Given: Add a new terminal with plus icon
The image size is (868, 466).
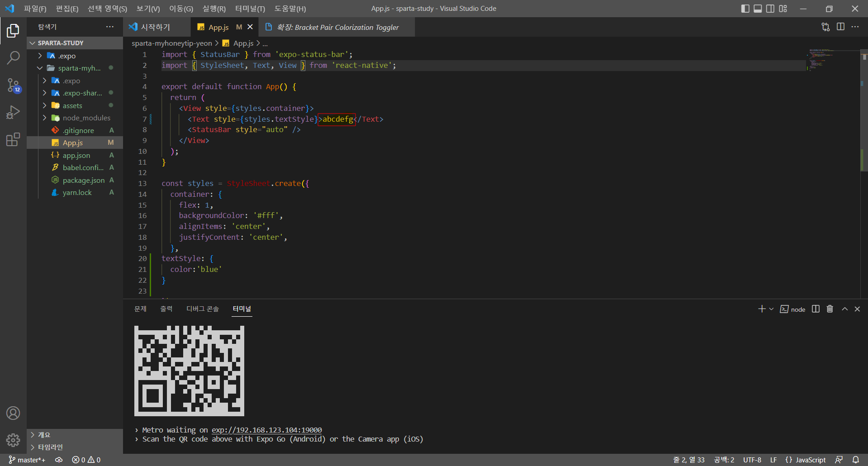Looking at the screenshot, I should [762, 309].
